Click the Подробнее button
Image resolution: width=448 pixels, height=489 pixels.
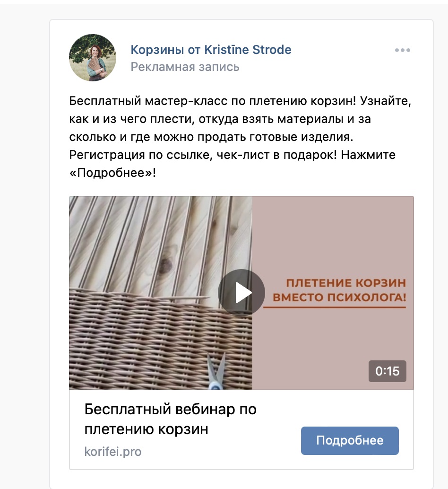350,440
